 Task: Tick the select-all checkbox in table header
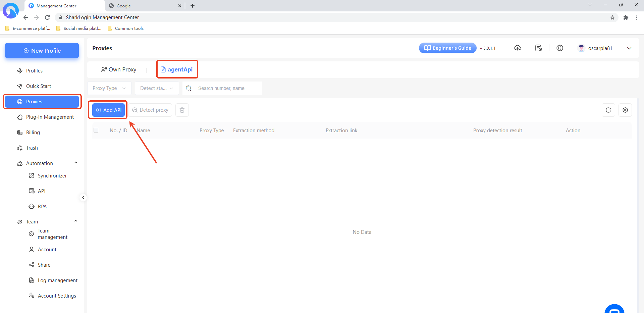96,130
